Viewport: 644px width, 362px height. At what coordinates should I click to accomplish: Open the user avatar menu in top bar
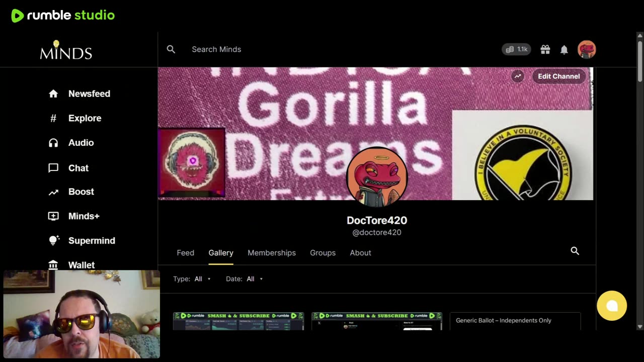(587, 49)
